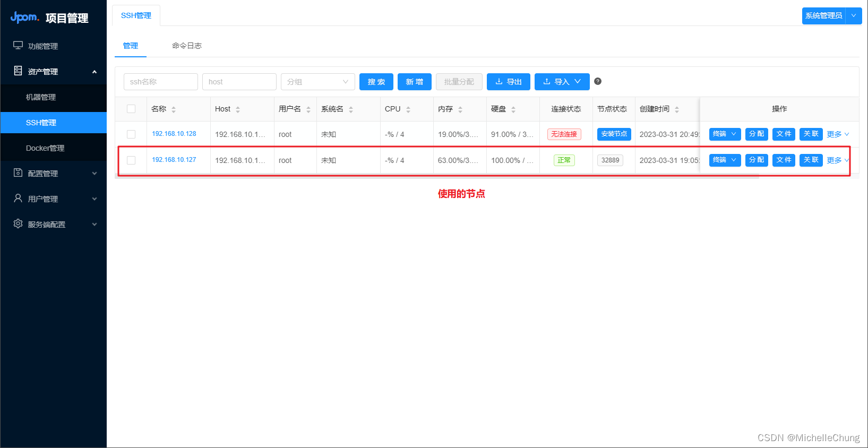This screenshot has height=448, width=868.
Task: Select SSH管理 in the sidebar
Action: 53,123
